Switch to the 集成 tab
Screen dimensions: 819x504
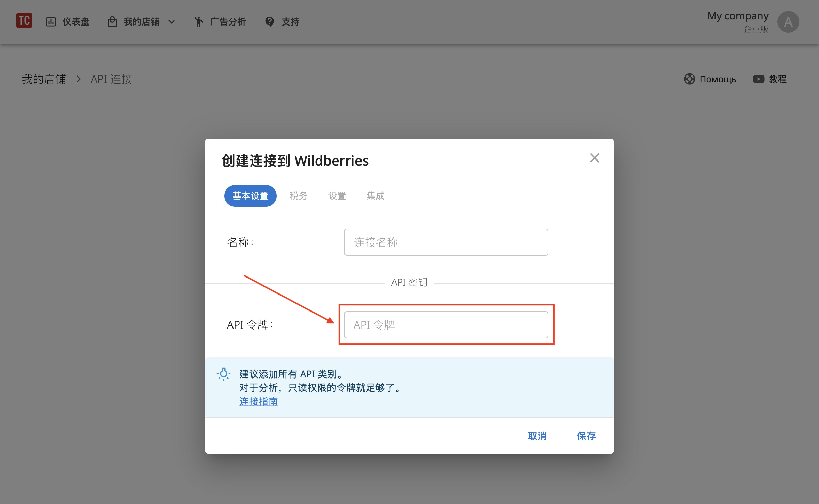(x=375, y=196)
